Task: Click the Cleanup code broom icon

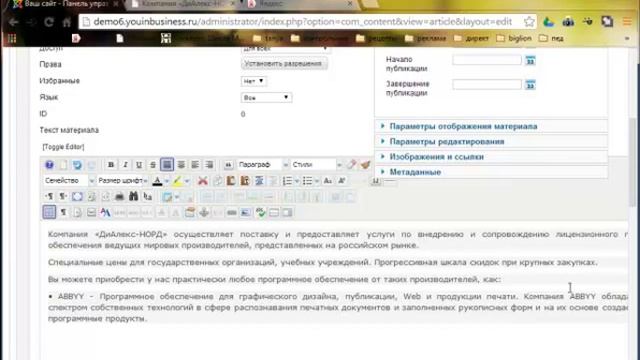Action: pyautogui.click(x=365, y=165)
